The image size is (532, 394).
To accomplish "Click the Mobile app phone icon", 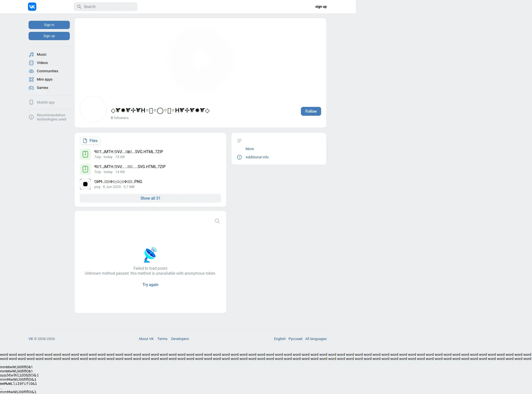I will click(x=31, y=102).
